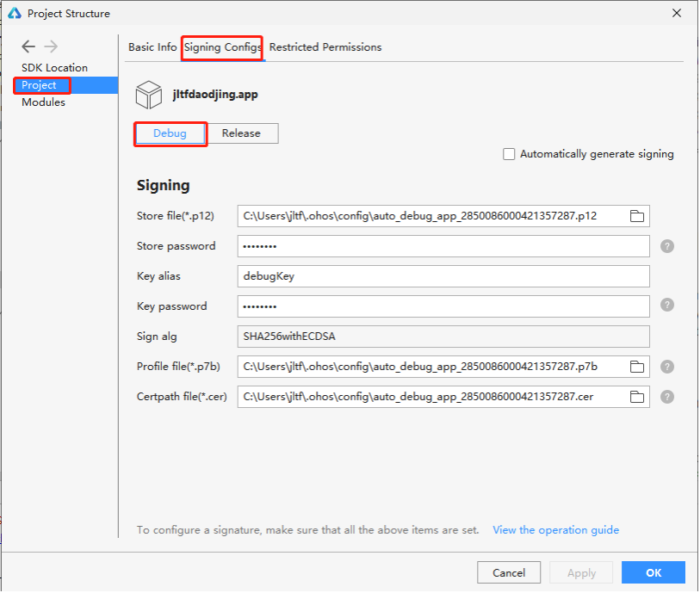Switch to Release signing mode
This screenshot has height=593, width=700.
pos(242,133)
